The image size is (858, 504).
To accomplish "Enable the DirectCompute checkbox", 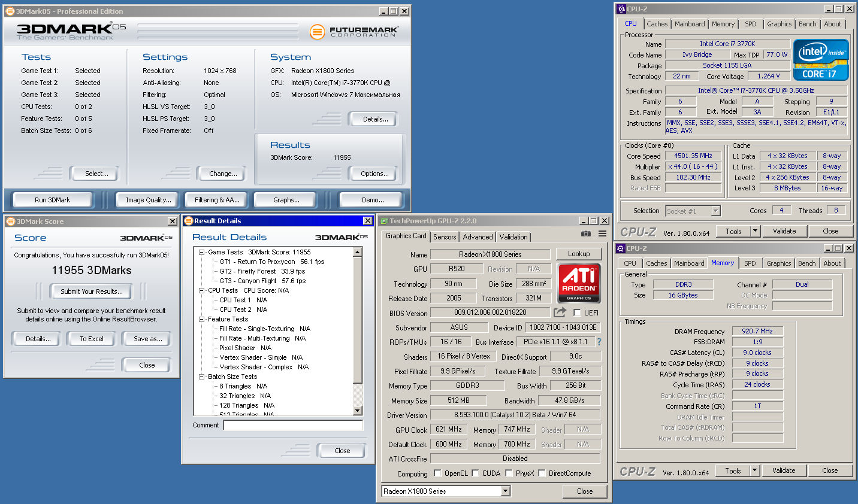I will tap(542, 473).
